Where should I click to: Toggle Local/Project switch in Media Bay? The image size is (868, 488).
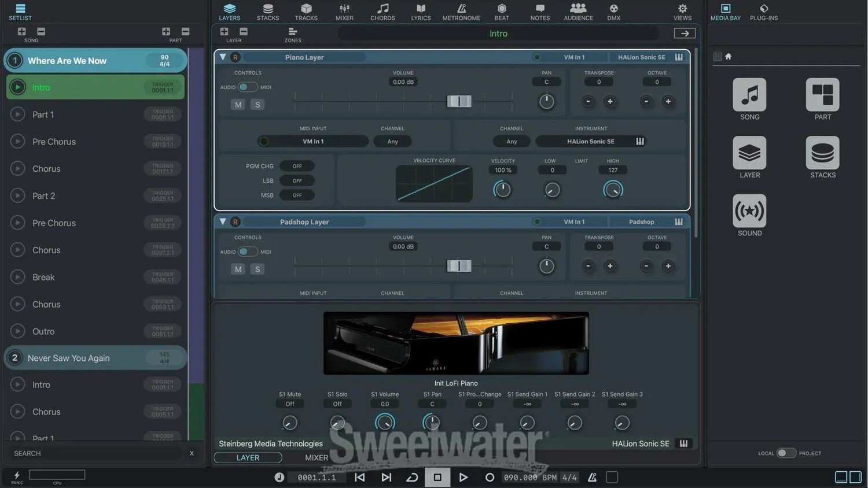[x=785, y=453]
